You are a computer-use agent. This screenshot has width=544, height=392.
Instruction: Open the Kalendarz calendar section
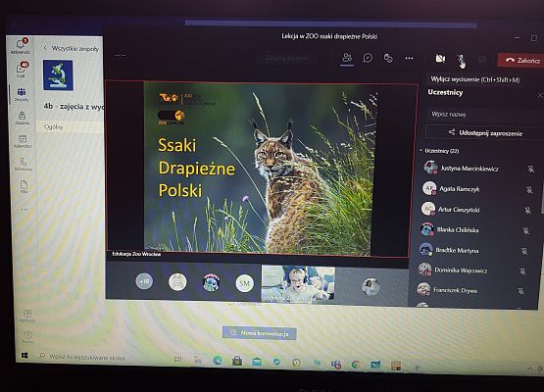(23, 141)
